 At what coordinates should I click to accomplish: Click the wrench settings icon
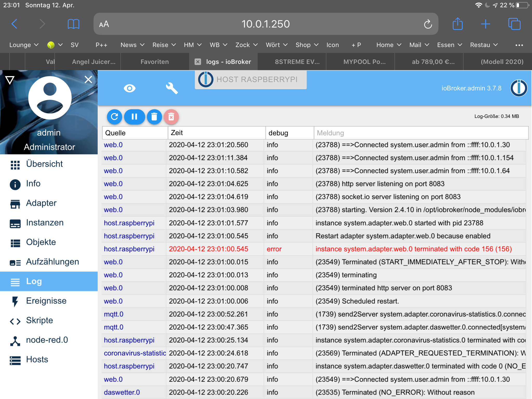click(x=172, y=88)
